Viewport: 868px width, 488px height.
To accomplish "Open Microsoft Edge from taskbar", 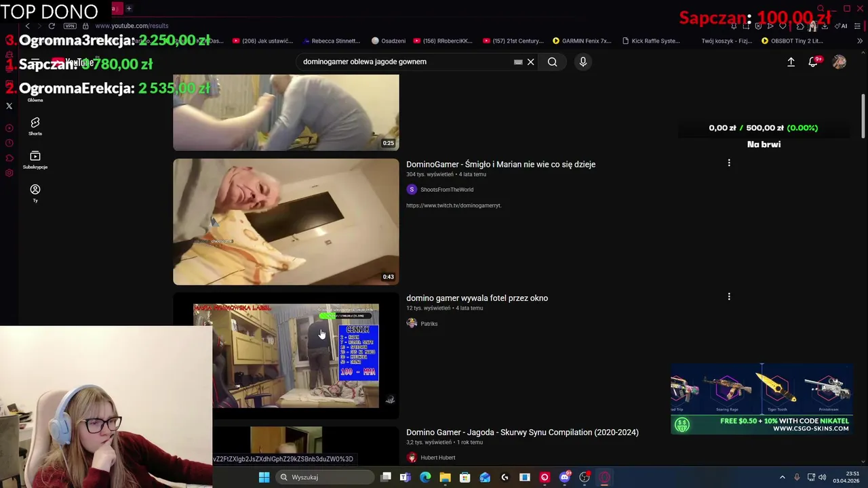I will 425,477.
